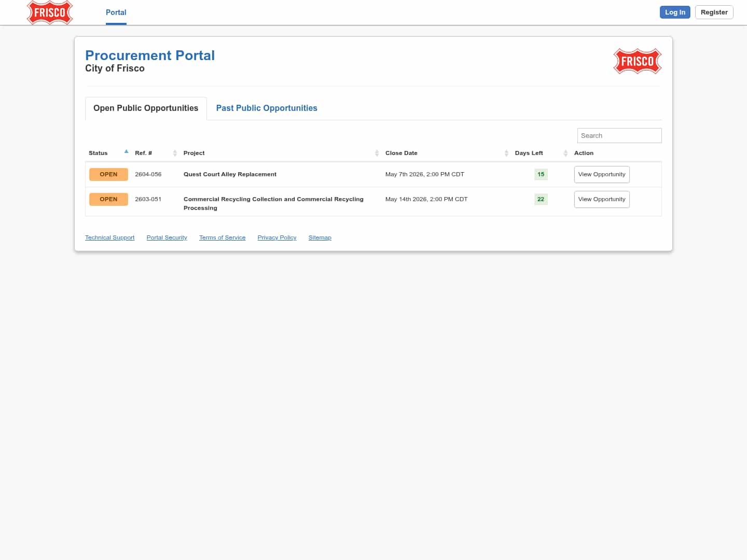This screenshot has height=560, width=747.
Task: Sort by Days Left column arrows
Action: pyautogui.click(x=565, y=153)
